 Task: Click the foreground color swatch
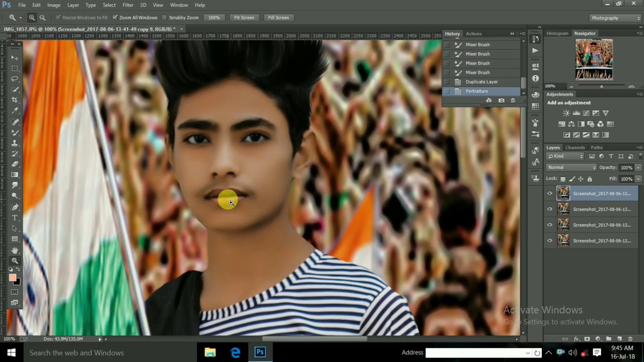pos(13,278)
